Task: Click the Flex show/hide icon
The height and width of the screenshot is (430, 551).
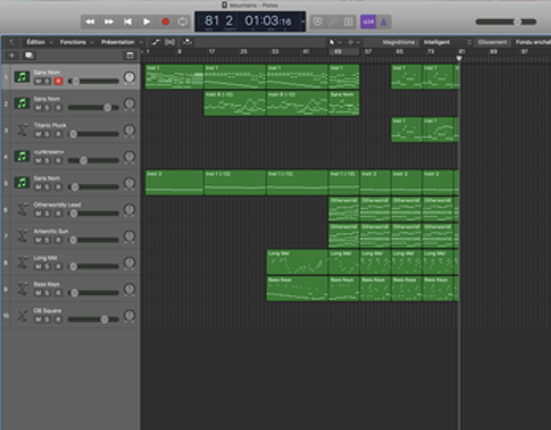Action: pos(170,42)
